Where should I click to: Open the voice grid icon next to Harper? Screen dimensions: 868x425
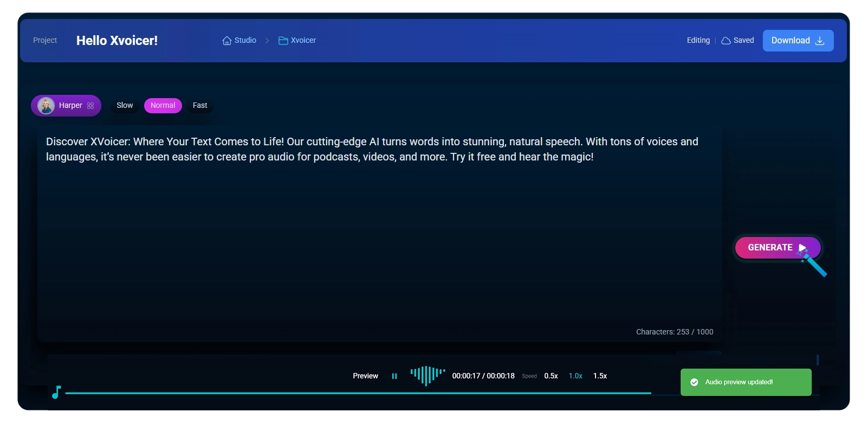tap(90, 106)
